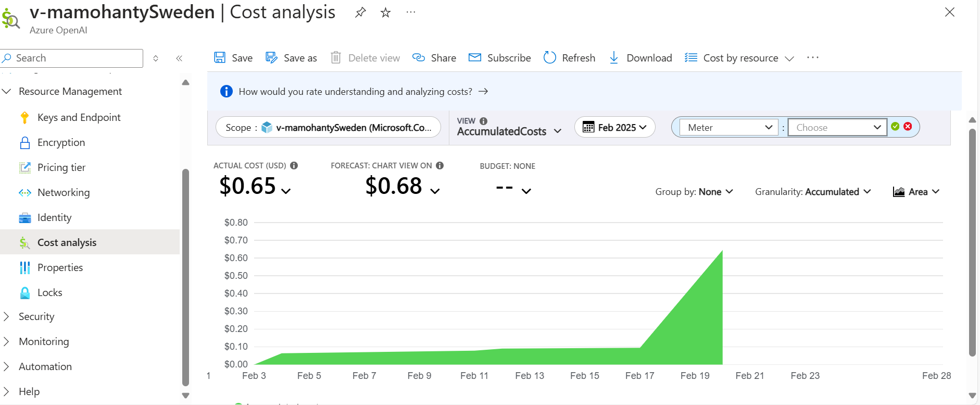Screen dimensions: 980x405
Task: Click the Actual cost info icon
Action: point(294,165)
